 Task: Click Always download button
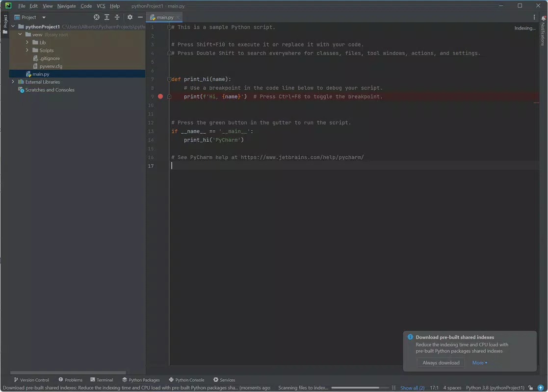(441, 363)
